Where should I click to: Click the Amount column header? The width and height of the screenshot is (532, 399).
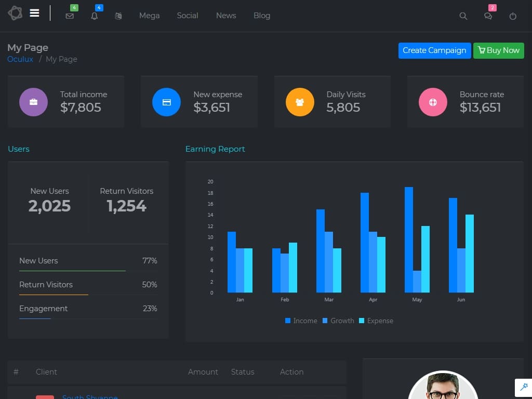203,372
